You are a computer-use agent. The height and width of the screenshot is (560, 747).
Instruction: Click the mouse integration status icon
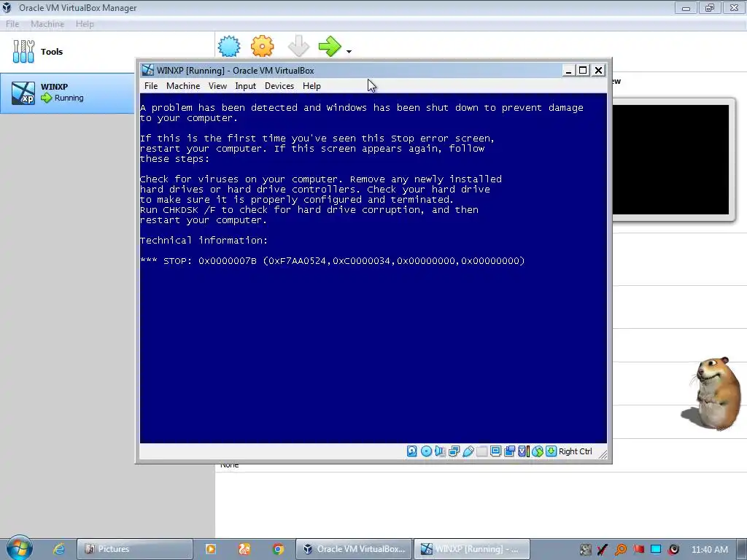coord(538,451)
